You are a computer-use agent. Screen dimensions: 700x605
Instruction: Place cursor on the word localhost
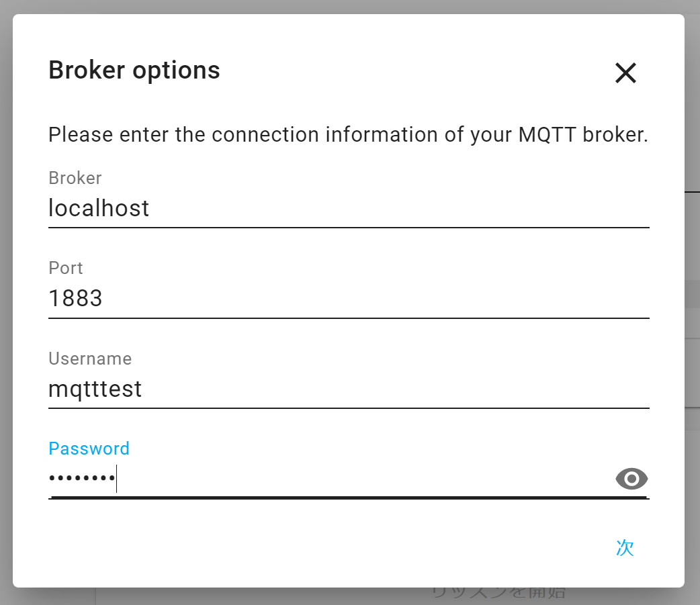[99, 208]
